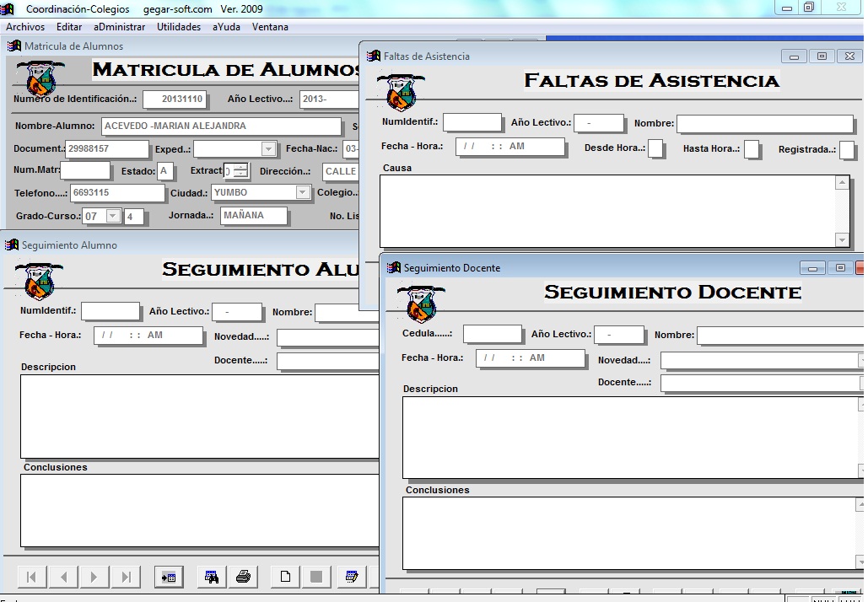
Task: Create new record with blank page icon
Action: pos(285,577)
